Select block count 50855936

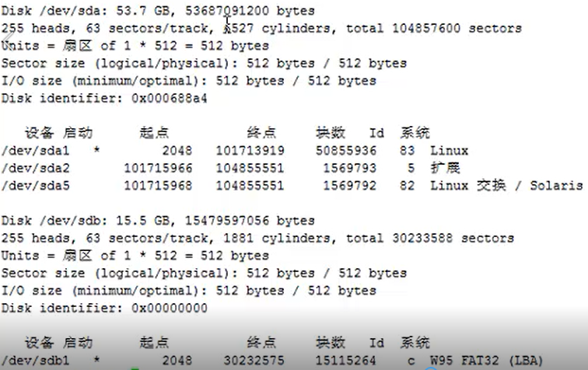[x=346, y=151]
